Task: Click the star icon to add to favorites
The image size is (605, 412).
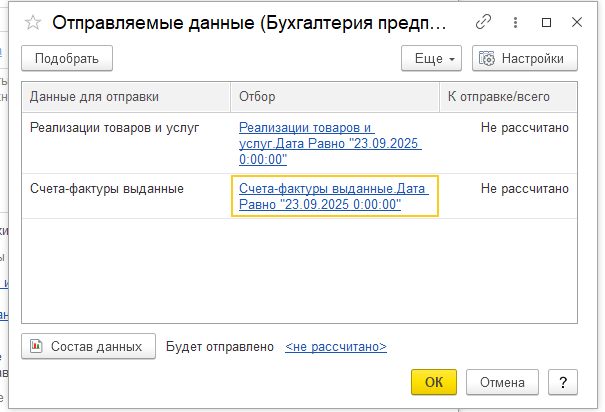Action: [x=31, y=22]
